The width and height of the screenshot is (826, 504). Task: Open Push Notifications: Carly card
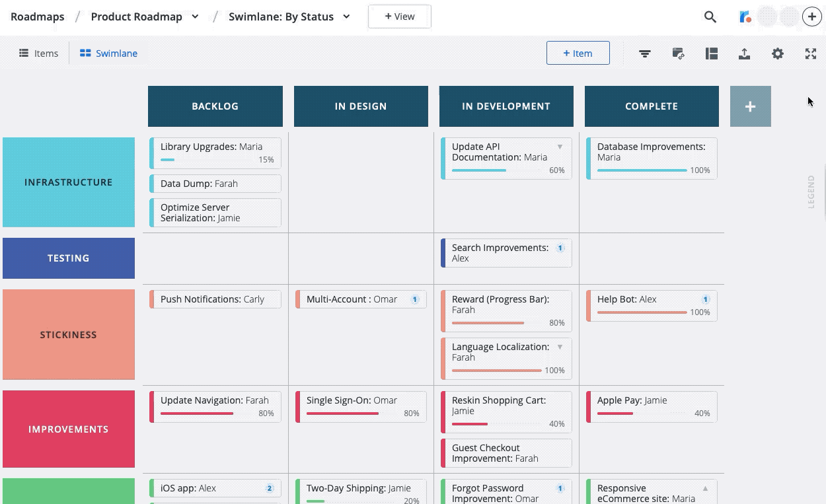pos(215,299)
